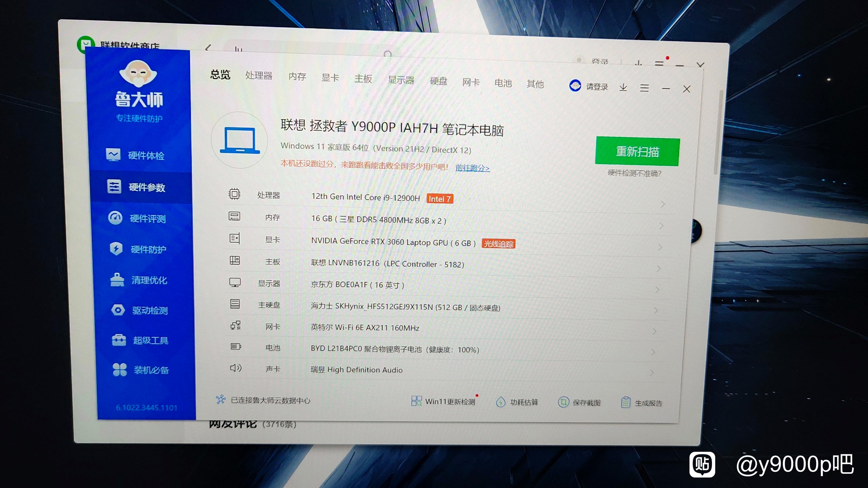The image size is (868, 488).
Task: Switch to the 其他 tab
Action: [535, 84]
